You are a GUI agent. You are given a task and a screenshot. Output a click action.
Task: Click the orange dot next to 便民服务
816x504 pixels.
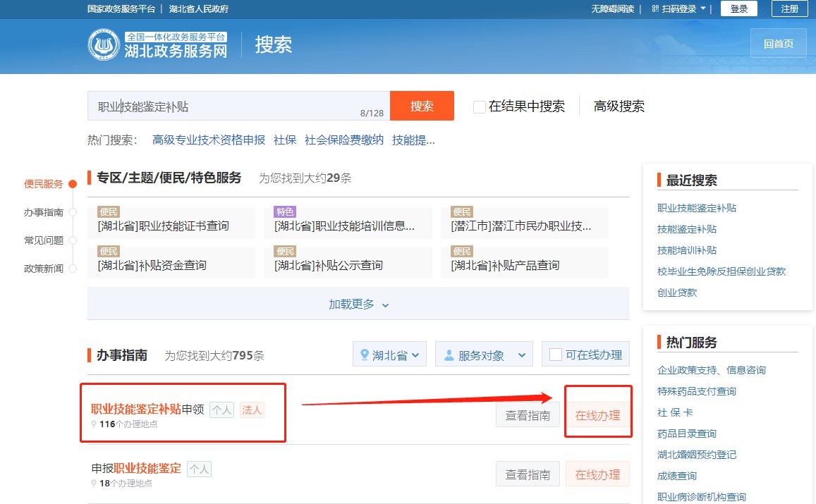pos(73,184)
